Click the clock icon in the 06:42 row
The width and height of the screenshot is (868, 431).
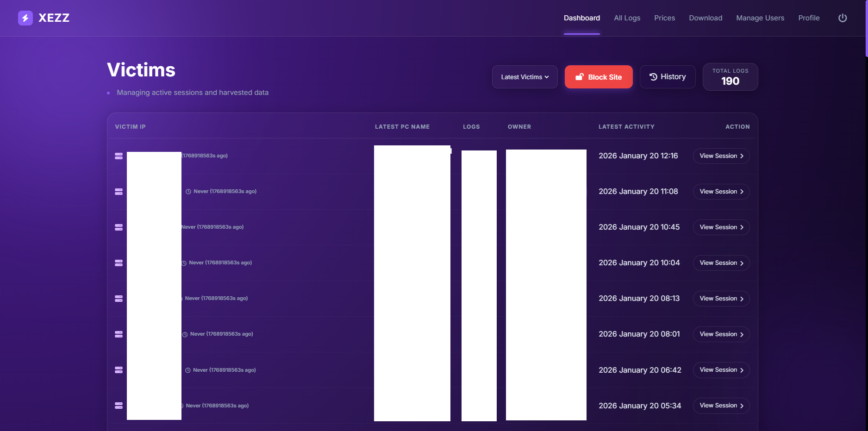click(188, 370)
